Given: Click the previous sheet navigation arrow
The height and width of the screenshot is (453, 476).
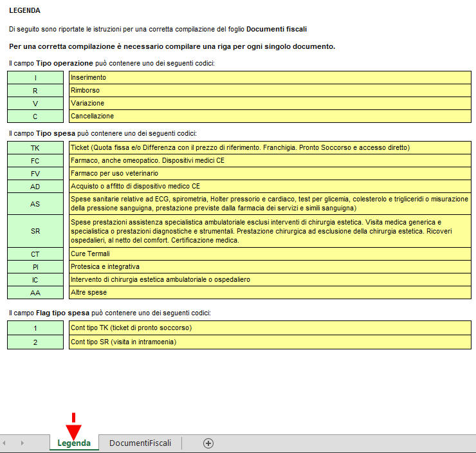Looking at the screenshot, I should (5, 443).
